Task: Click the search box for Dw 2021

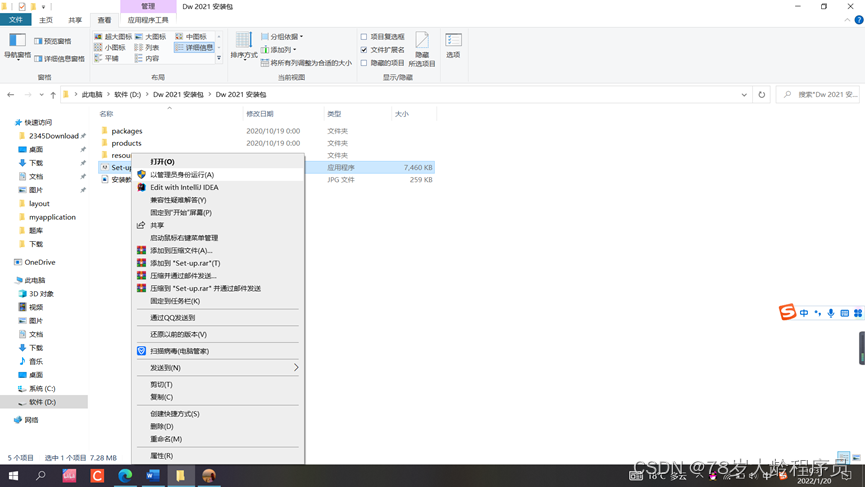Action: pyautogui.click(x=819, y=94)
